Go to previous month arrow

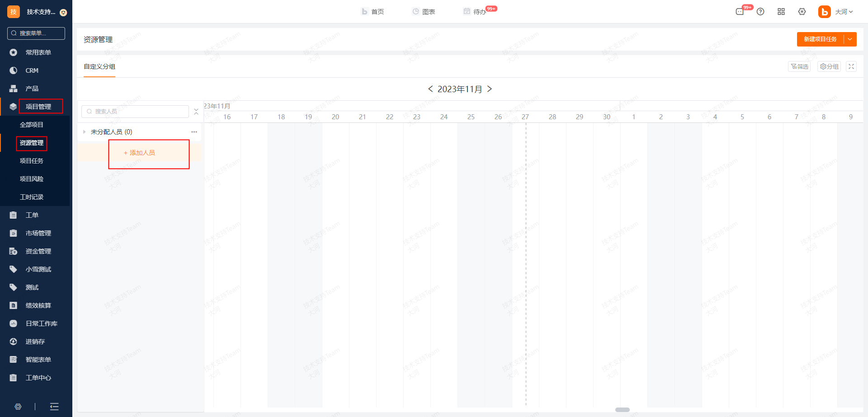tap(430, 89)
